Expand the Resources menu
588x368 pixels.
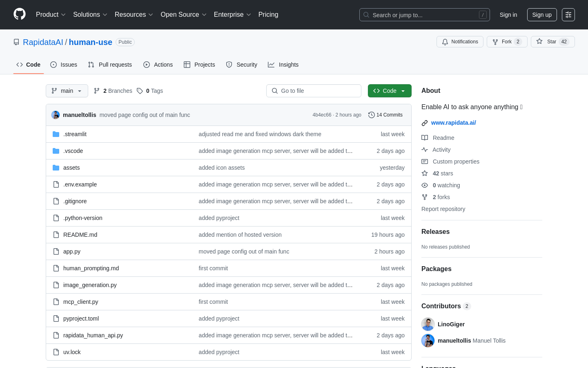(x=134, y=14)
